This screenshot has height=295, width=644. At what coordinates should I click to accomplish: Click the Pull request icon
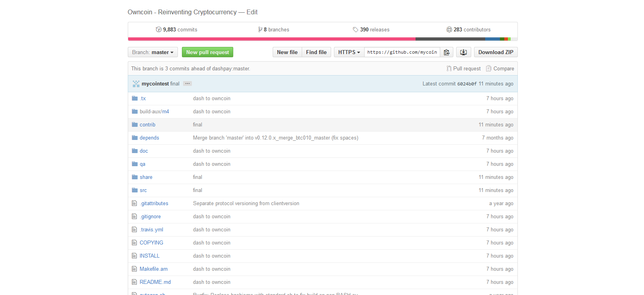(x=449, y=68)
